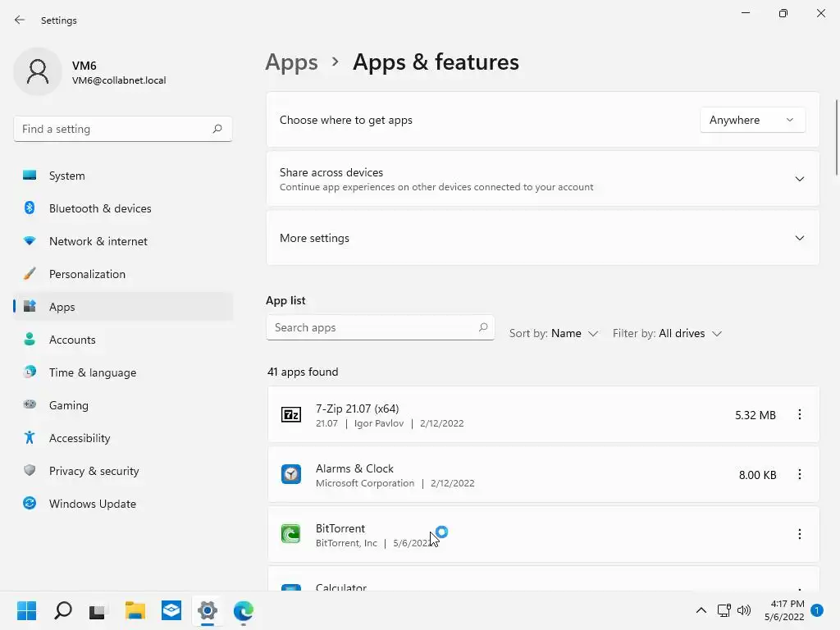Expand the More settings section
The height and width of the screenshot is (630, 840).
(x=799, y=238)
